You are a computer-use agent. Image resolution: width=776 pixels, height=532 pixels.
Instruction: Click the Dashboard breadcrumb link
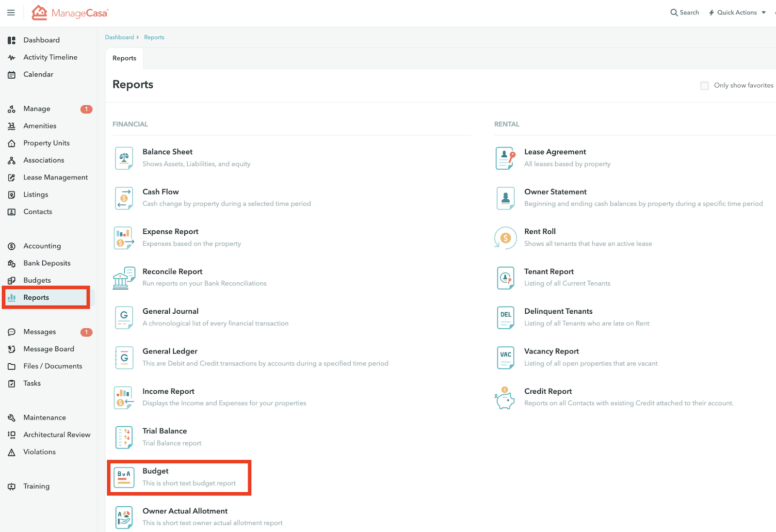(119, 37)
